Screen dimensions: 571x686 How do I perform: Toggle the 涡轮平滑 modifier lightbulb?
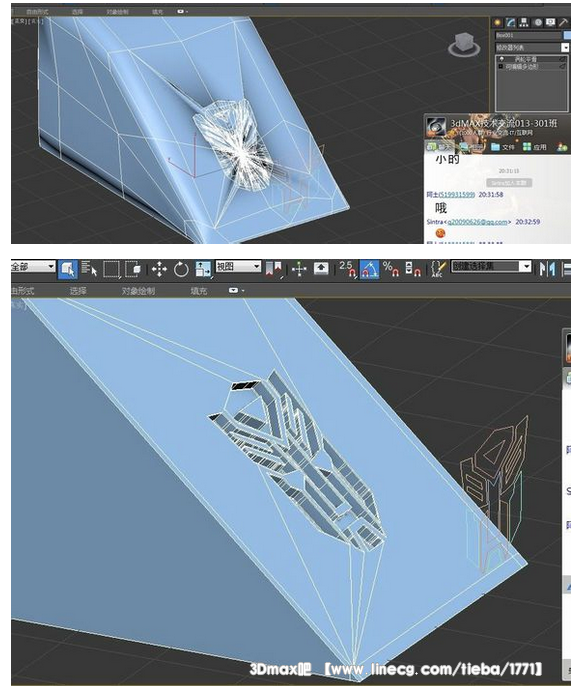pyautogui.click(x=501, y=59)
